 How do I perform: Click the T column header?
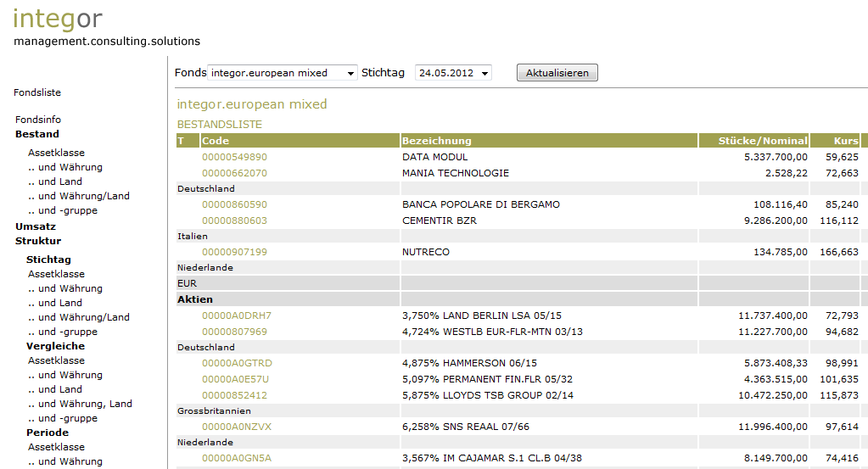click(188, 141)
